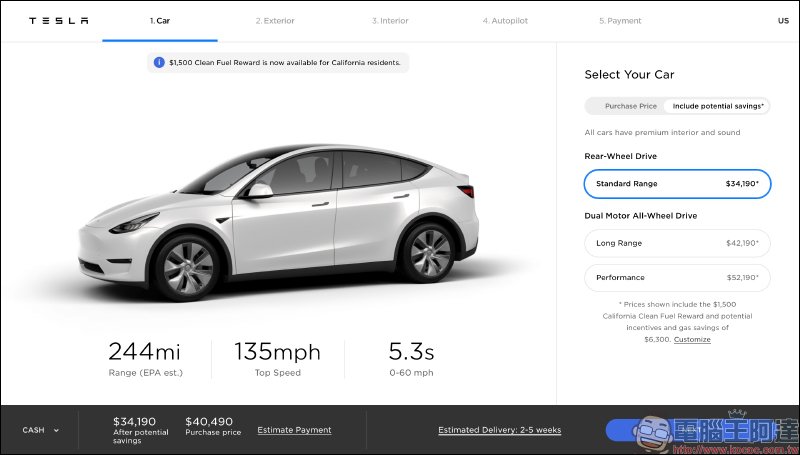
Task: Switch to the 2. Exterior step
Action: (275, 20)
